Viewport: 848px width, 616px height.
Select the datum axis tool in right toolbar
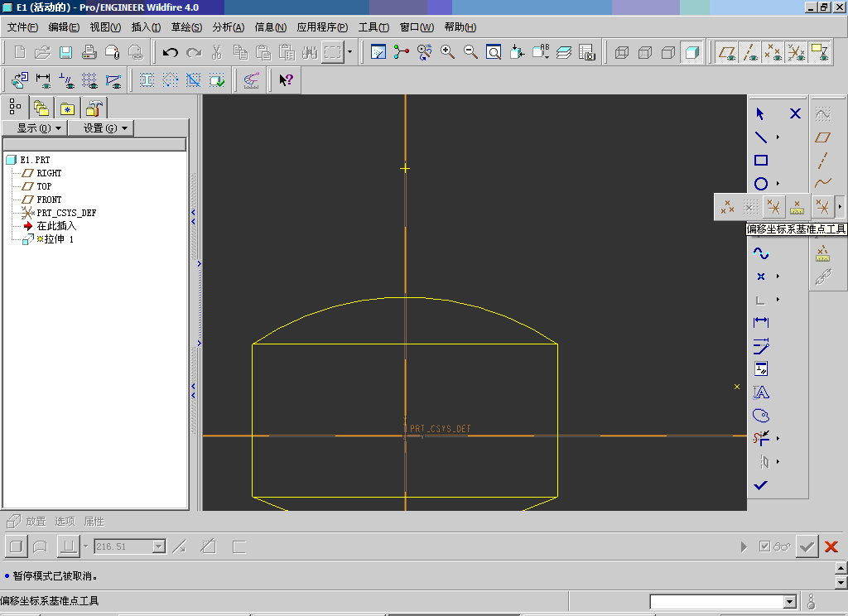822,161
